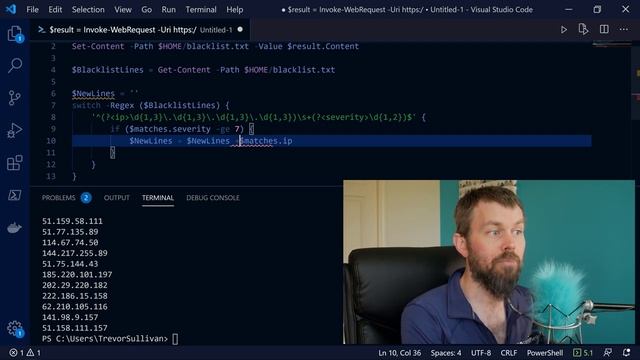
Task: Click IP 51.159.58.111 in terminal
Action: tap(72, 221)
